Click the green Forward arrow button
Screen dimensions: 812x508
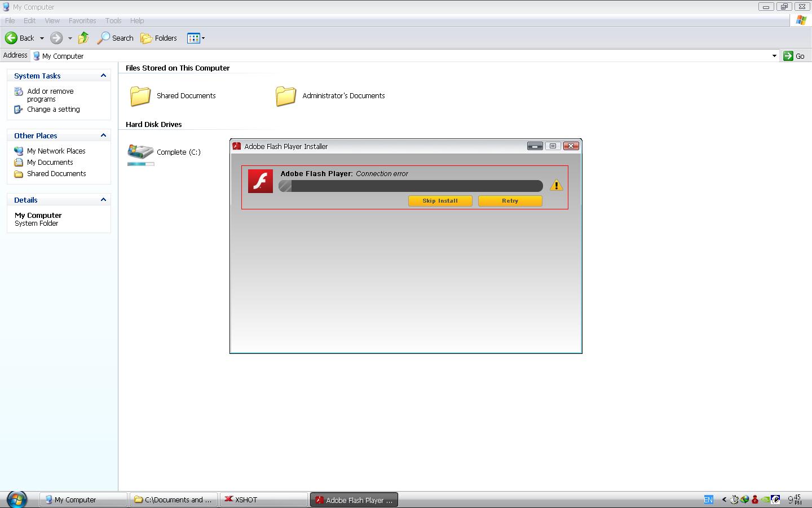56,38
